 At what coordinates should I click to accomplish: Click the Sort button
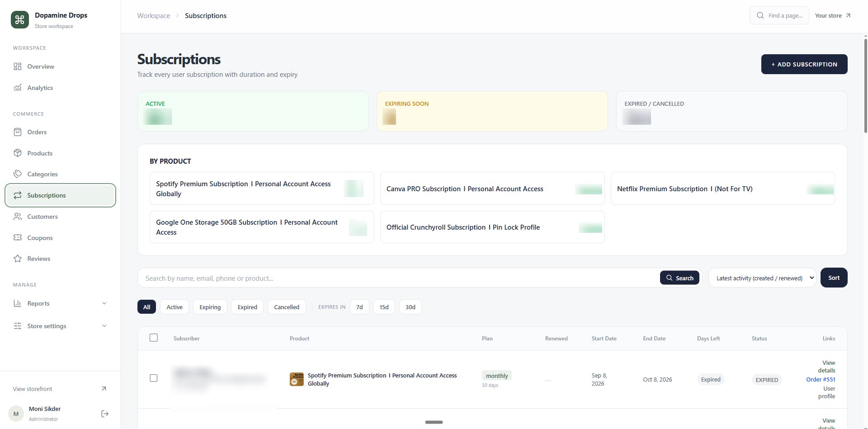[x=834, y=278]
